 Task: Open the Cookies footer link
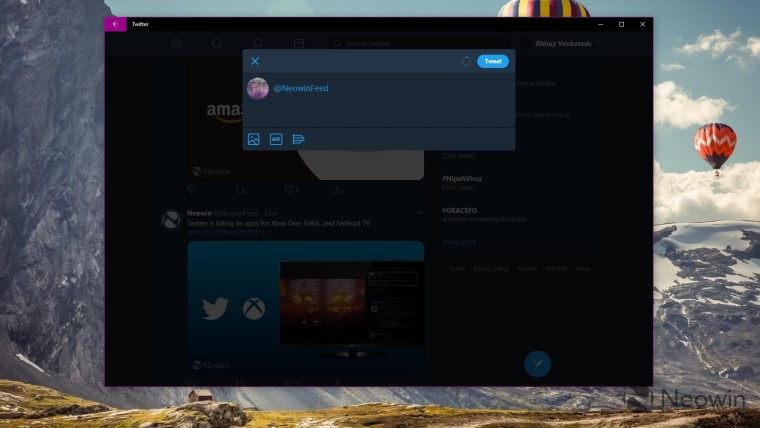click(527, 269)
